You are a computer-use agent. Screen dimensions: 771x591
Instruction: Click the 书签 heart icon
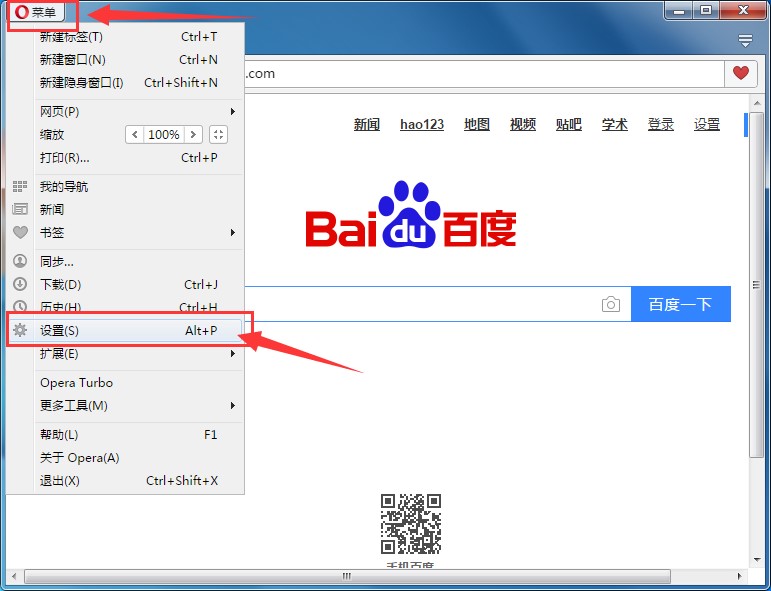point(20,232)
